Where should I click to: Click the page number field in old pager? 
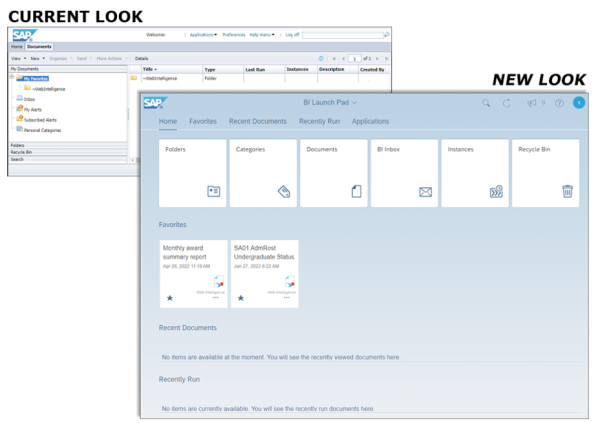click(x=355, y=59)
